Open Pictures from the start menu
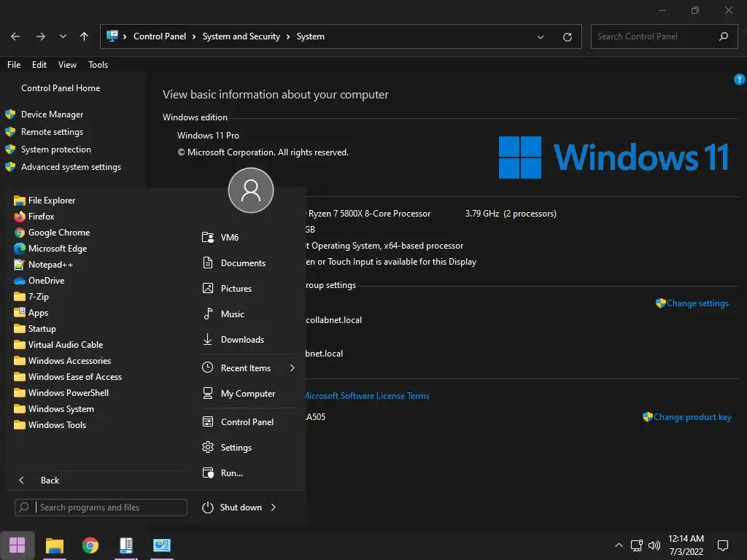 236,289
